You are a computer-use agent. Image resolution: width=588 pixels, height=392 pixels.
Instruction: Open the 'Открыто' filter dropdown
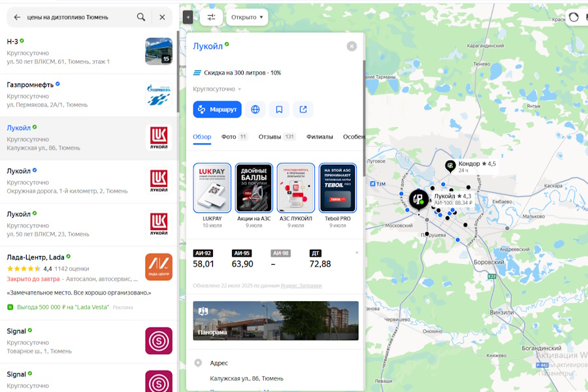click(247, 17)
